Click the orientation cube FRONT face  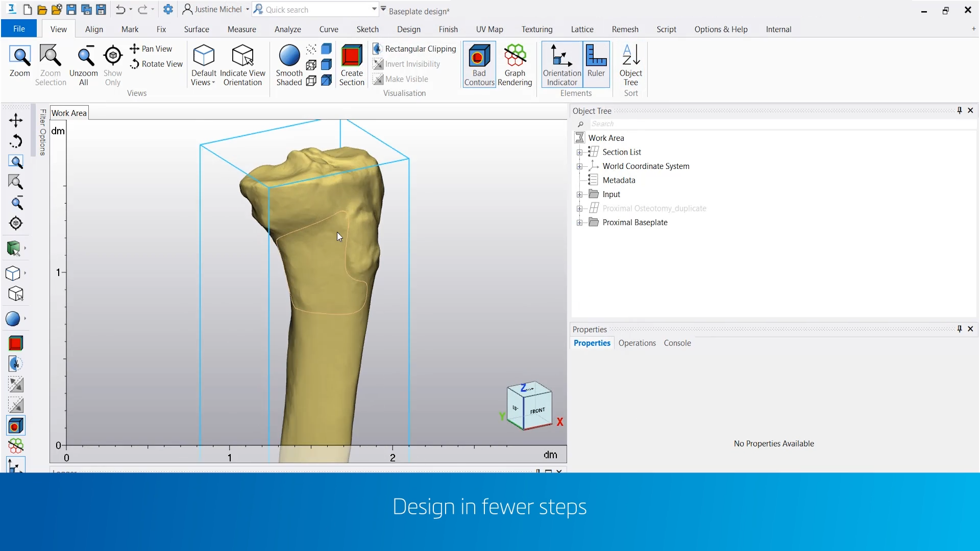pos(537,411)
